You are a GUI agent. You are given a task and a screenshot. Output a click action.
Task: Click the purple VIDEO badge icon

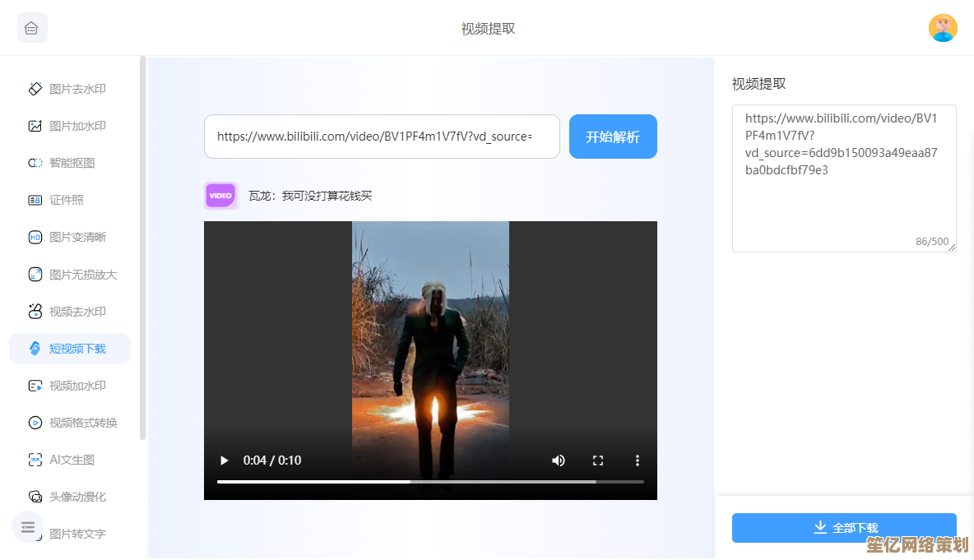pyautogui.click(x=220, y=196)
